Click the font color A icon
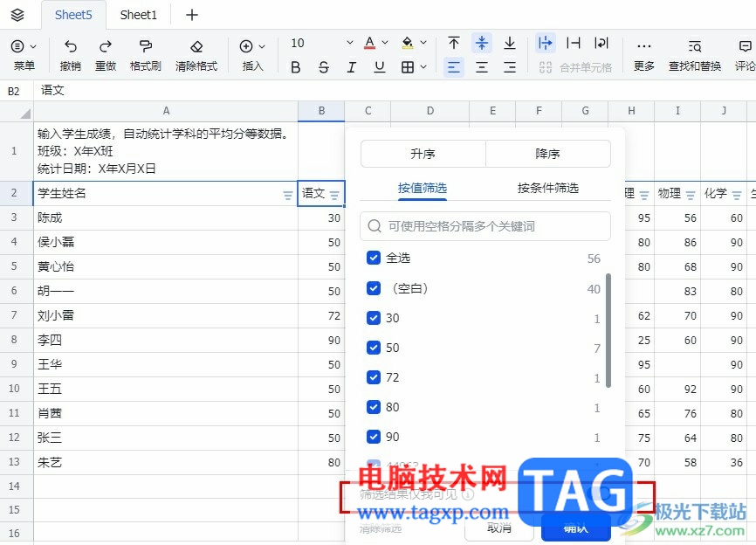 (370, 43)
